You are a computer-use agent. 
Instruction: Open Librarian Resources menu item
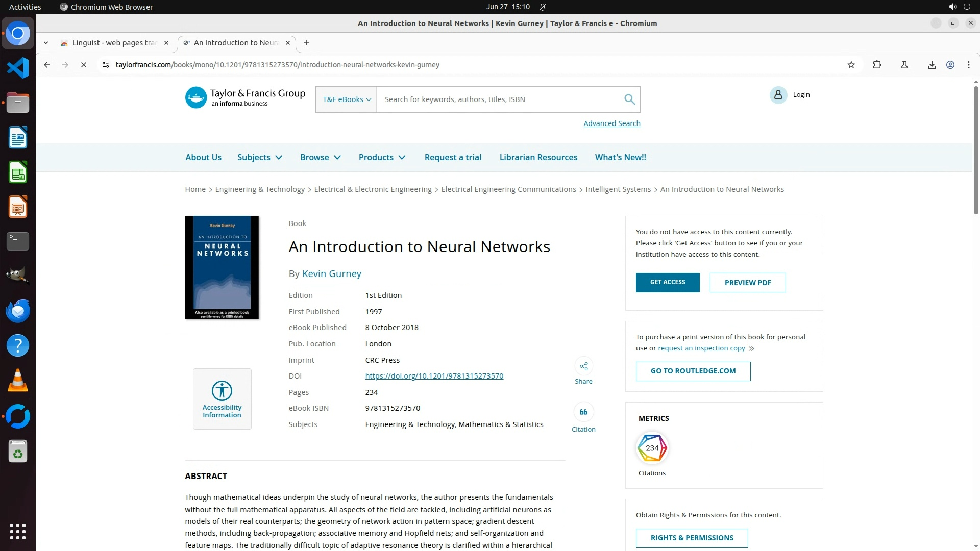tap(538, 157)
